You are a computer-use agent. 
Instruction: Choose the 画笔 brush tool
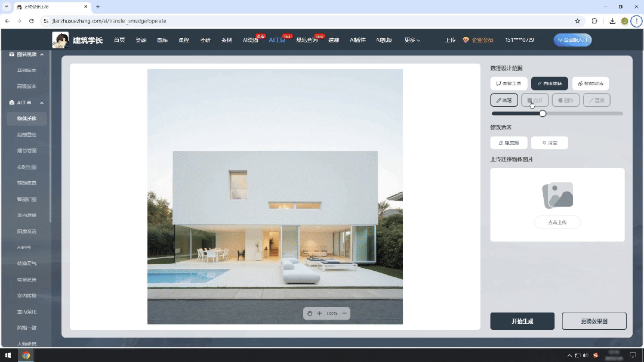pyautogui.click(x=504, y=100)
